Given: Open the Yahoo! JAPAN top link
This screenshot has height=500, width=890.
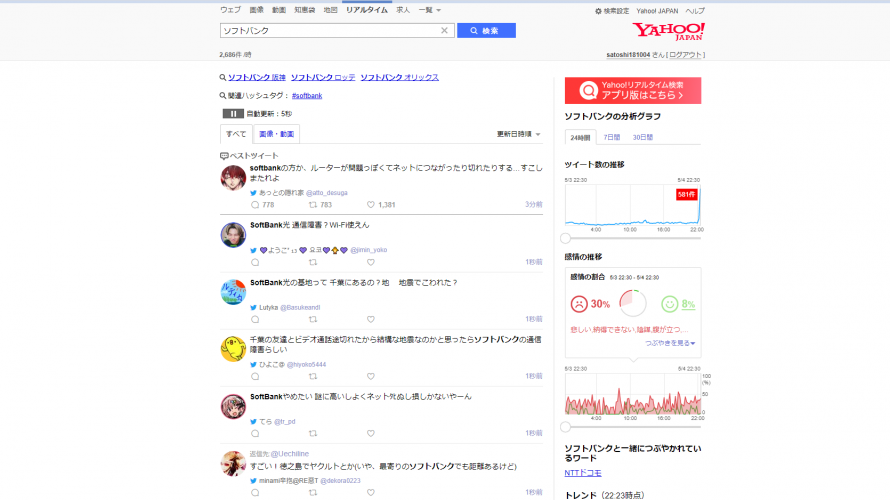Looking at the screenshot, I should [657, 11].
